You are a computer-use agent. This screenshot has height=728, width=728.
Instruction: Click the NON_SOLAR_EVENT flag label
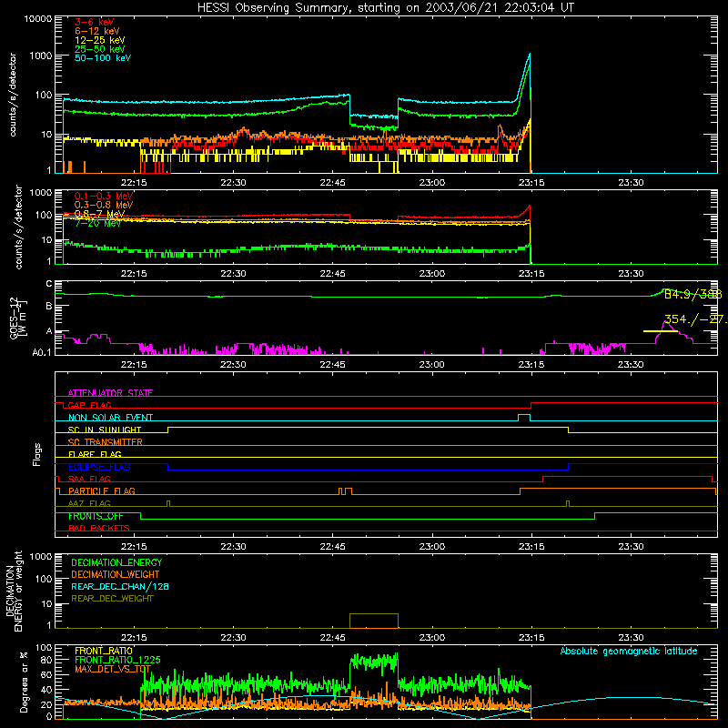tap(110, 418)
